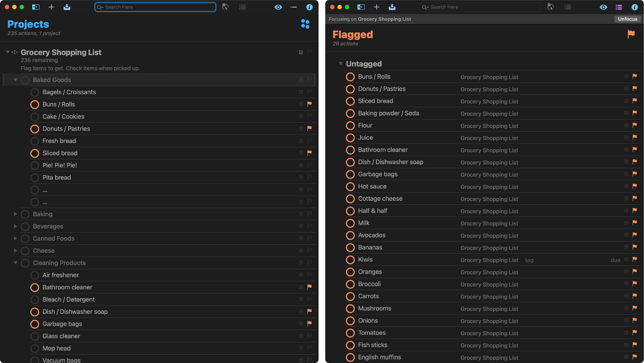Screen dimensions: 644x363
Task: Add new action in right Flagged window
Action: 376,7
